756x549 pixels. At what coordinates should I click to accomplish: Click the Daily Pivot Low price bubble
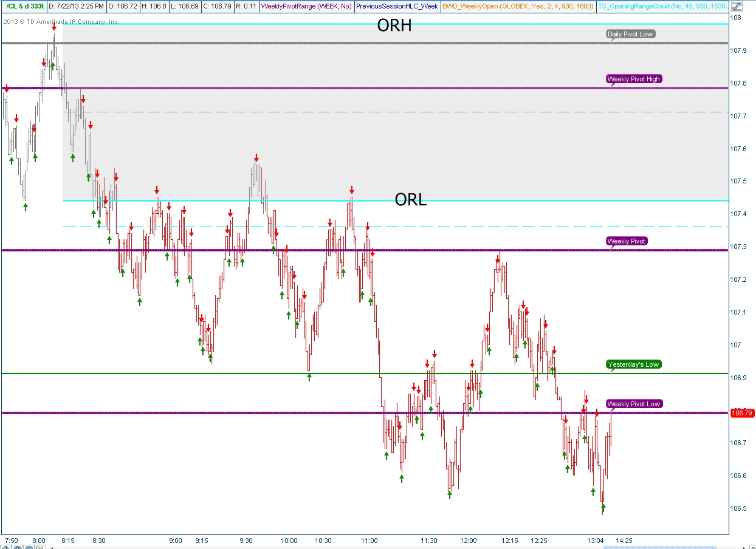coord(630,34)
